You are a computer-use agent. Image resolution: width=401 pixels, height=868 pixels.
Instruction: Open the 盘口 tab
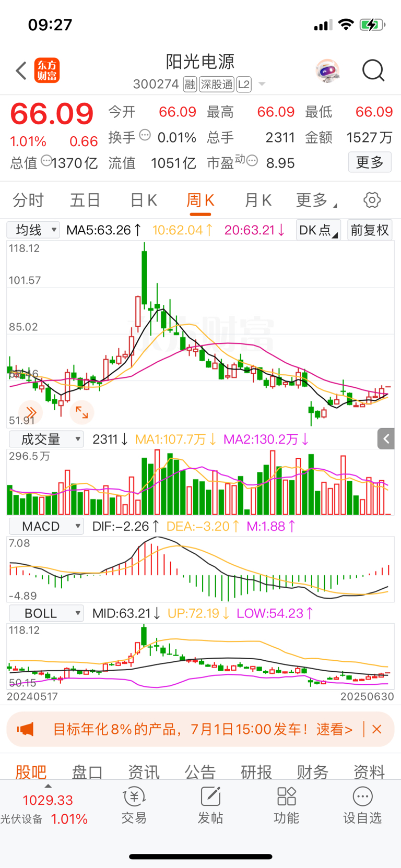87,771
